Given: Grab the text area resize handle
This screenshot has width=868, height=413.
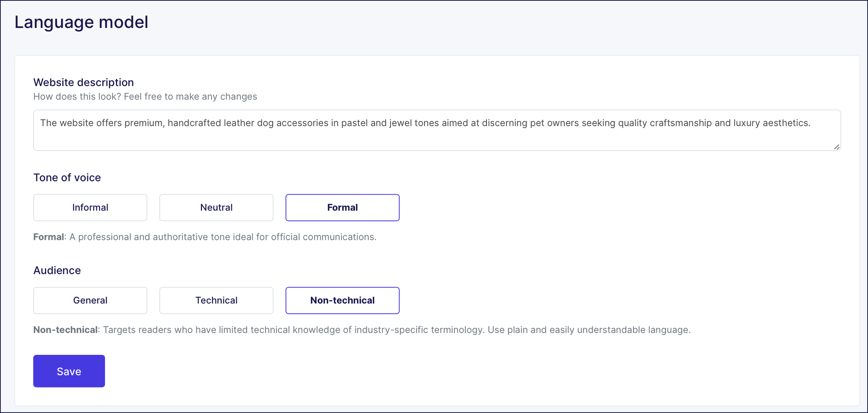Looking at the screenshot, I should point(837,147).
